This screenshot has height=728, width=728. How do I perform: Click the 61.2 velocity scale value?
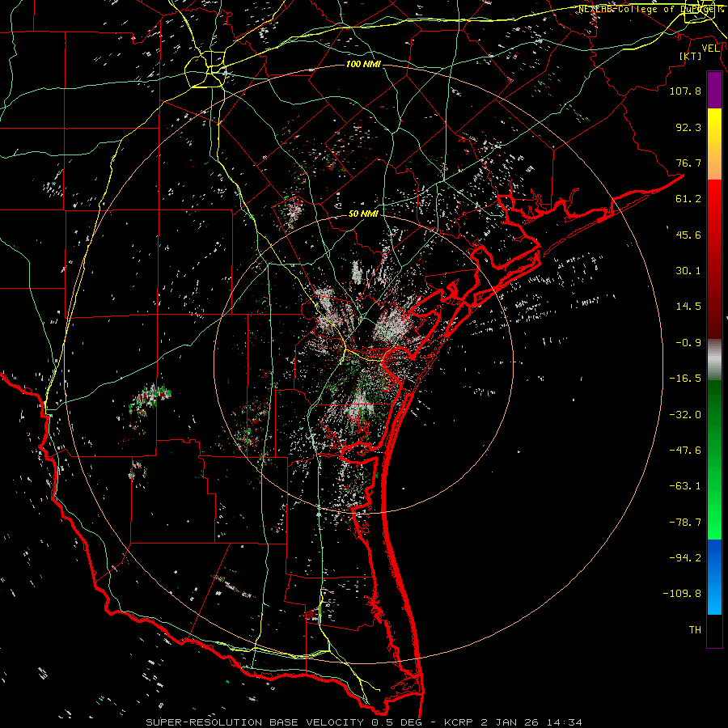point(688,199)
